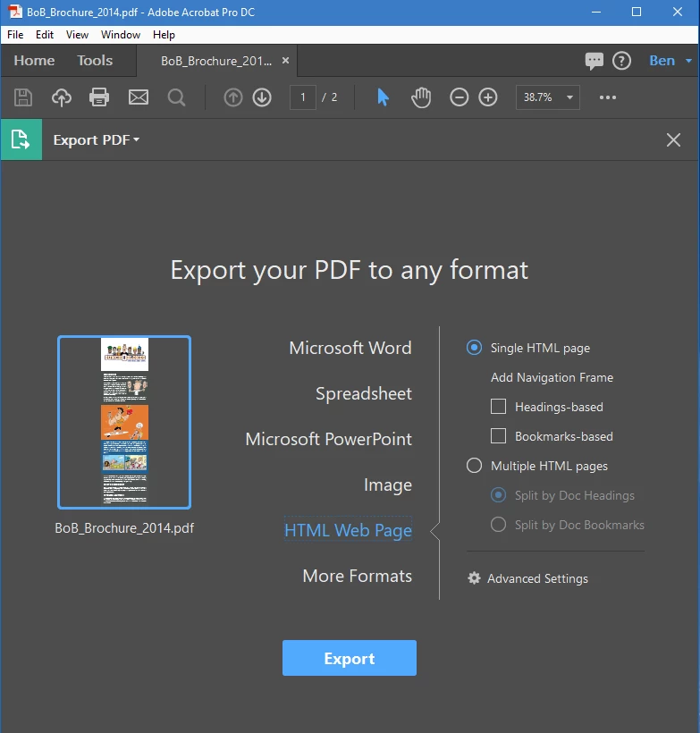Click Advanced Settings link text
This screenshot has height=733, width=700.
coord(538,578)
